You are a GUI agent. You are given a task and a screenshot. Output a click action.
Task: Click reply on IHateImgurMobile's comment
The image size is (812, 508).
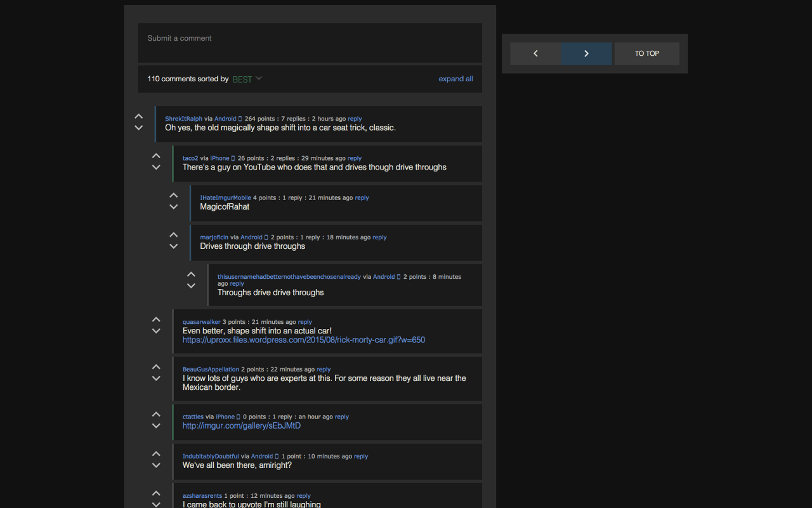(362, 197)
